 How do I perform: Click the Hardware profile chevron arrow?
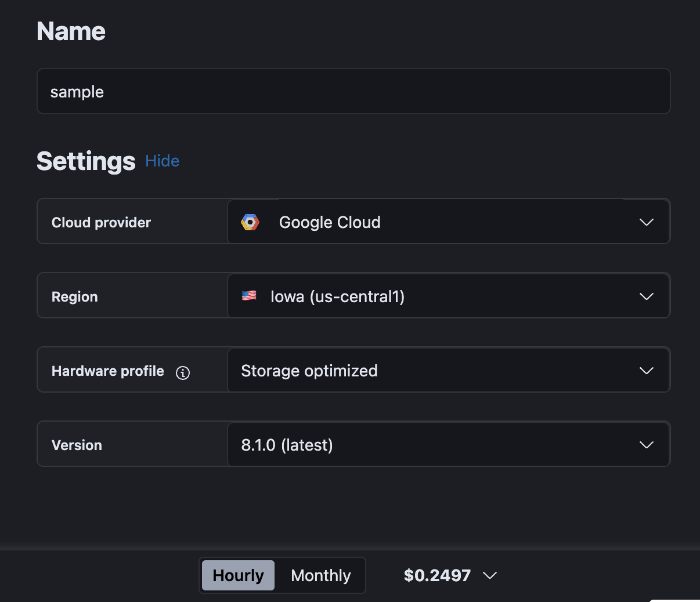pos(646,371)
